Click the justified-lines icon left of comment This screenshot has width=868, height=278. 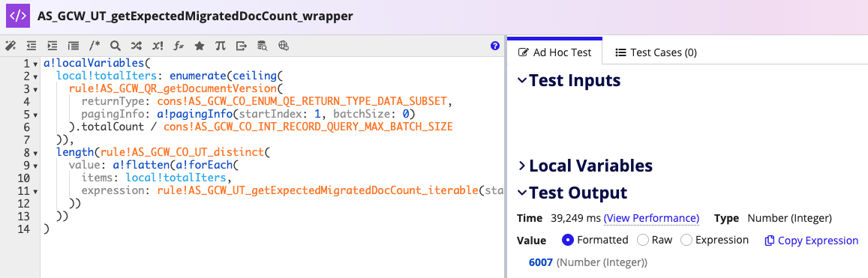pyautogui.click(x=73, y=46)
